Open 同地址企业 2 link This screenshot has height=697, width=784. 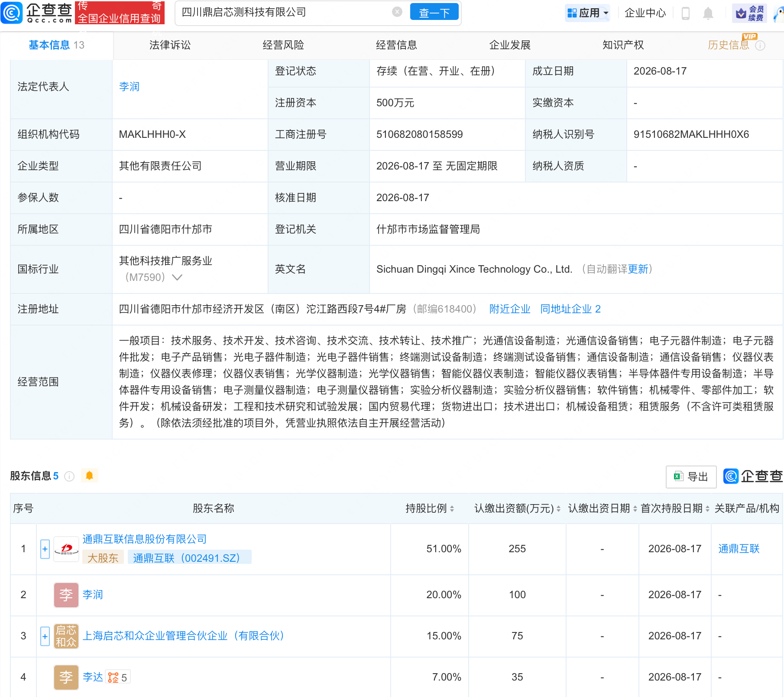570,309
